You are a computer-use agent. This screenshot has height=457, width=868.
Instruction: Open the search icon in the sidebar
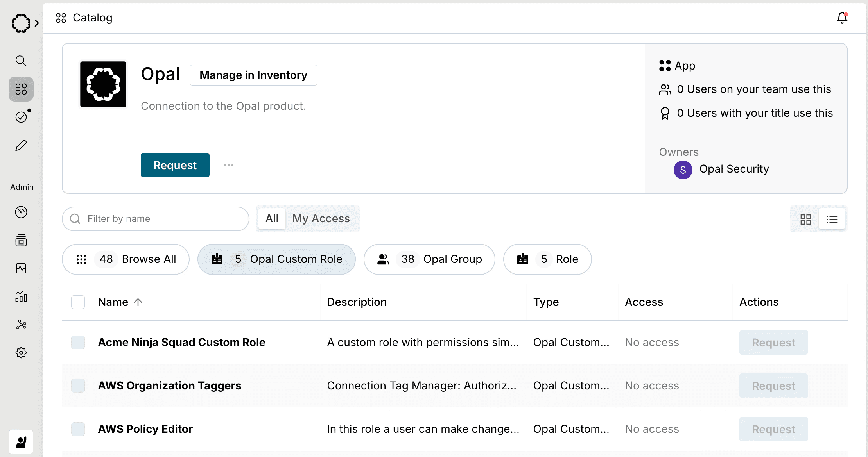21,61
